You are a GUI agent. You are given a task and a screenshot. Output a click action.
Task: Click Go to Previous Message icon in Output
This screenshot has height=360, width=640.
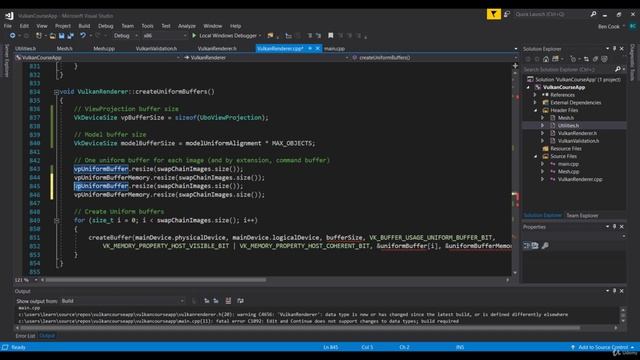(207, 301)
